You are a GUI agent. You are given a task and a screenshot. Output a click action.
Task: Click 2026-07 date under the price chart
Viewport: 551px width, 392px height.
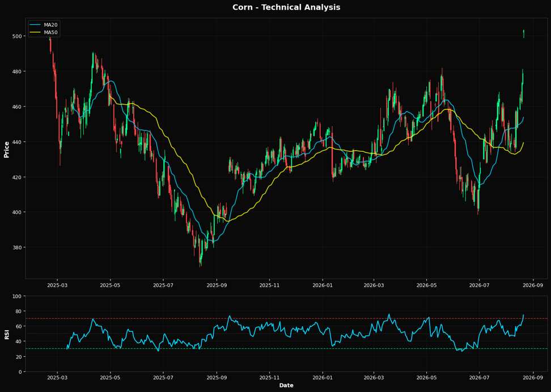[x=480, y=286]
